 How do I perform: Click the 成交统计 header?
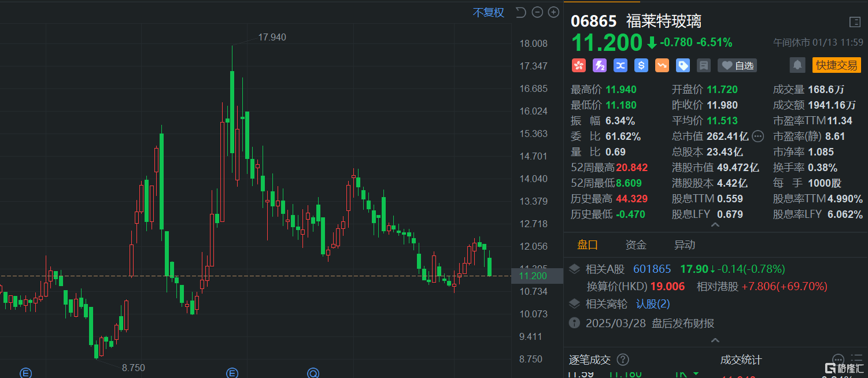[741, 360]
